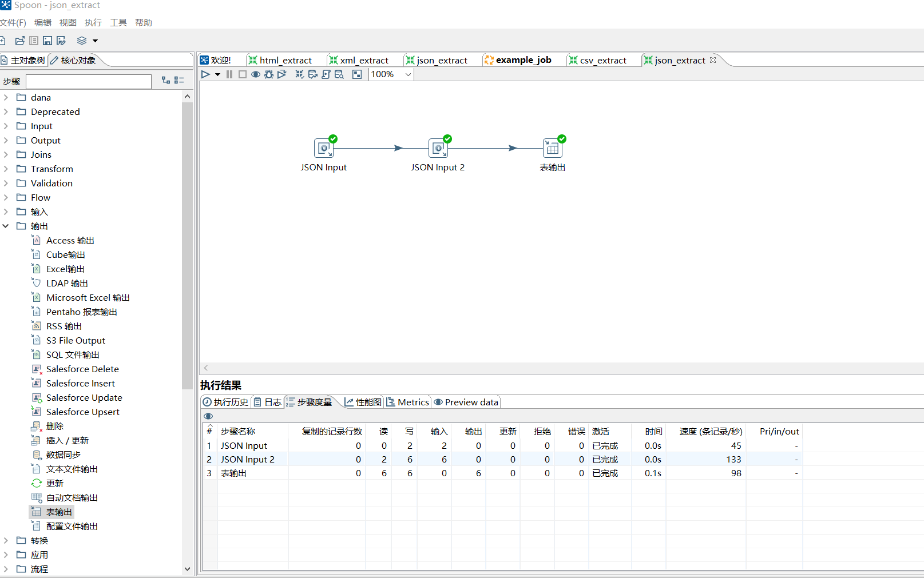Expand the 转换 folder
This screenshot has height=578, width=924.
[x=6, y=540]
